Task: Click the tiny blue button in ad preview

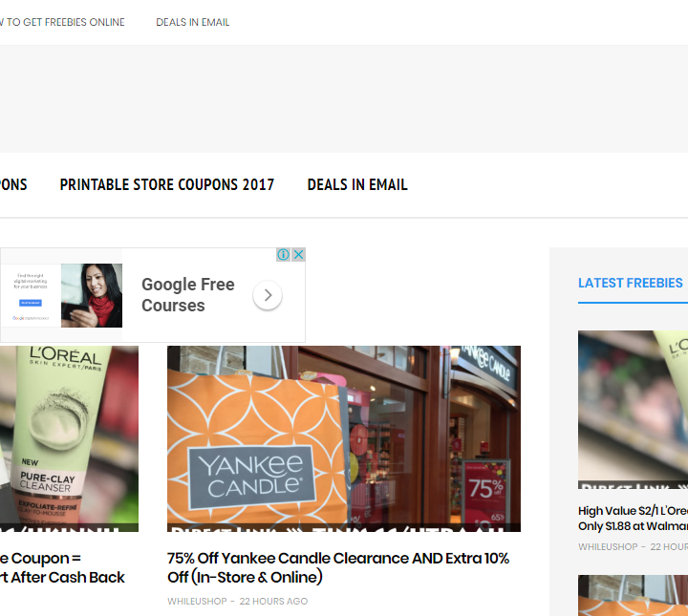Action: point(31,302)
